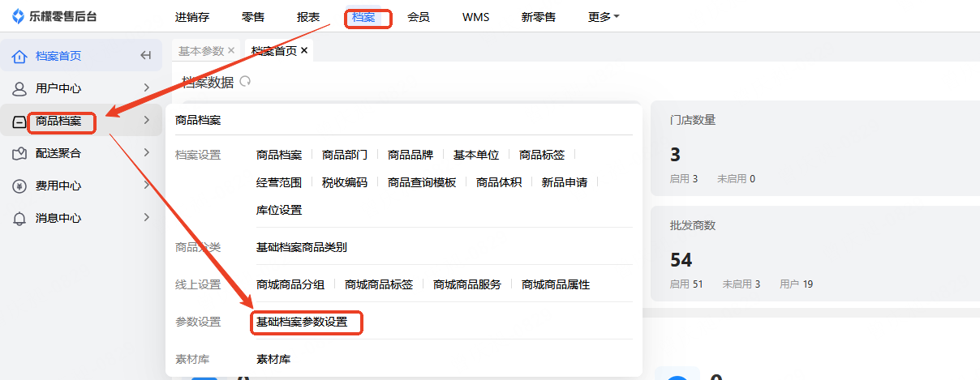The image size is (980, 380).
Task: Open the 更多 dropdown menu
Action: pyautogui.click(x=604, y=17)
